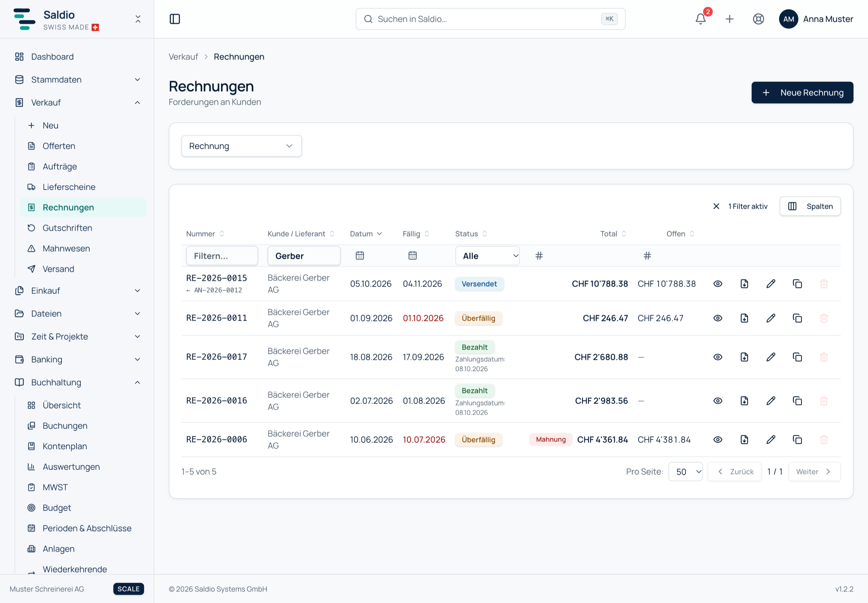
Task: View invoice RE-2026-0006 with eye icon
Action: pos(718,439)
